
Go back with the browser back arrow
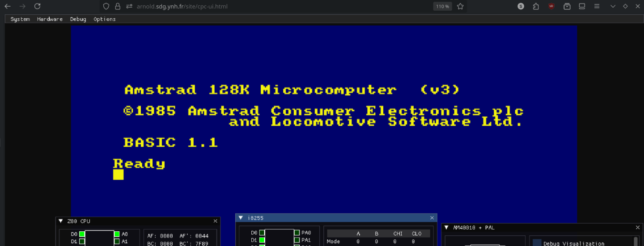pyautogui.click(x=8, y=6)
